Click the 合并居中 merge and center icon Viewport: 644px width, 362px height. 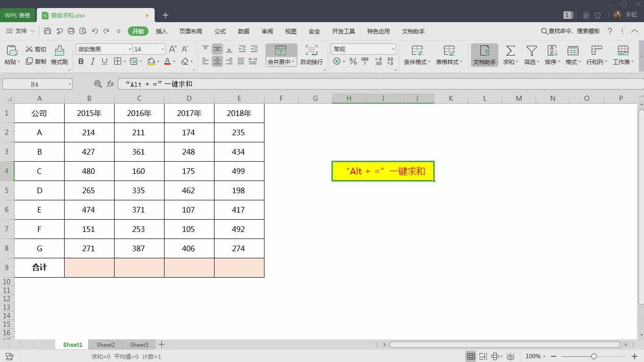click(x=281, y=52)
